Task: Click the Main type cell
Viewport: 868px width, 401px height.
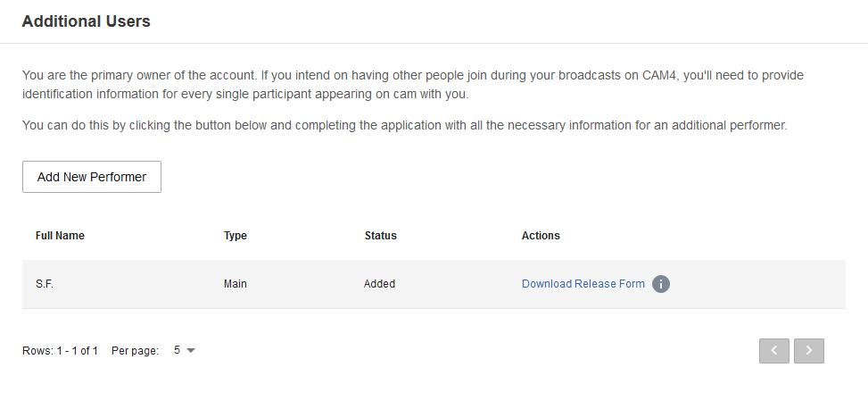Action: pyautogui.click(x=236, y=284)
